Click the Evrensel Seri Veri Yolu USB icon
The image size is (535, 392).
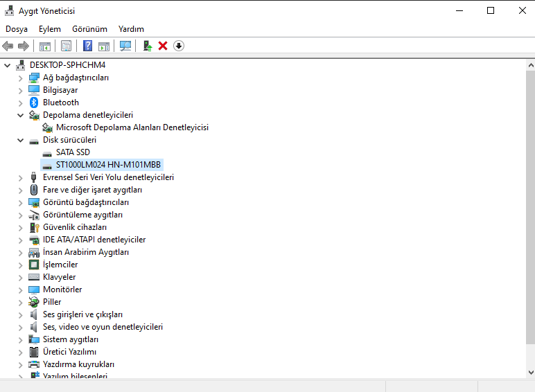tap(33, 177)
